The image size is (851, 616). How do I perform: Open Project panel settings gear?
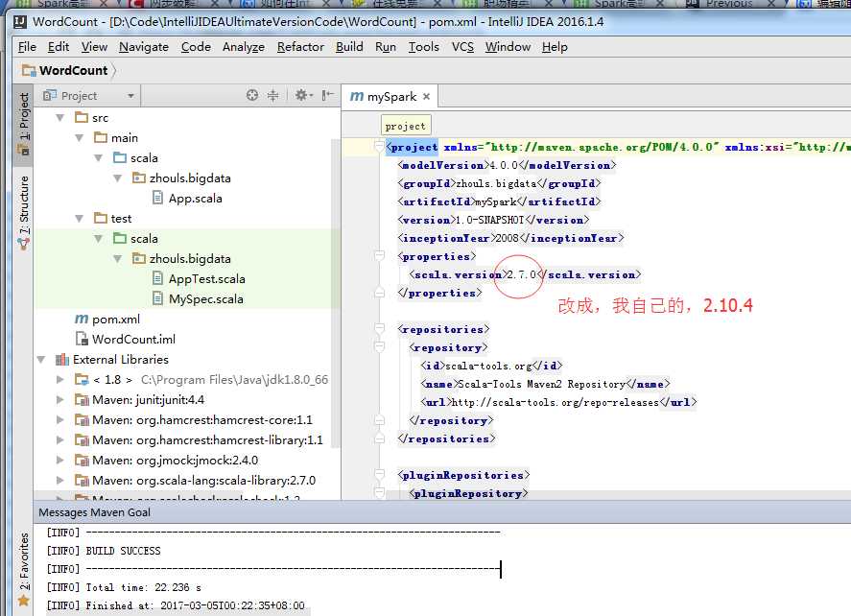[x=301, y=95]
